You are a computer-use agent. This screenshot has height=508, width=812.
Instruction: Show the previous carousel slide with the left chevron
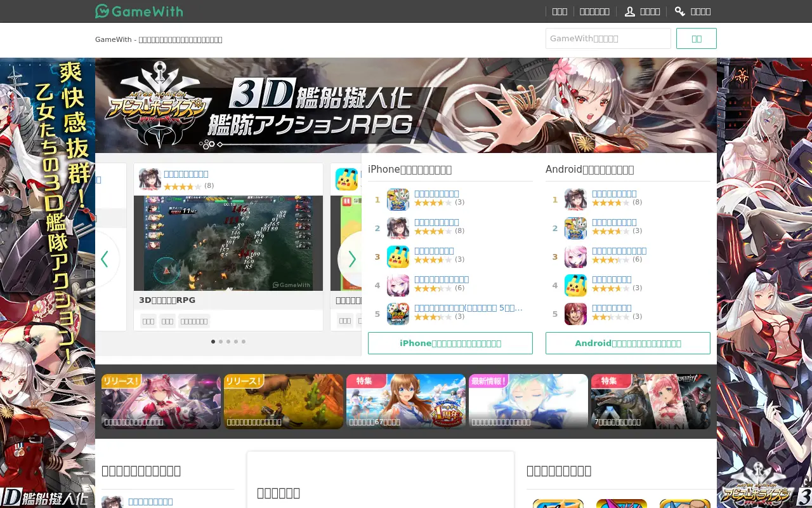coord(105,259)
